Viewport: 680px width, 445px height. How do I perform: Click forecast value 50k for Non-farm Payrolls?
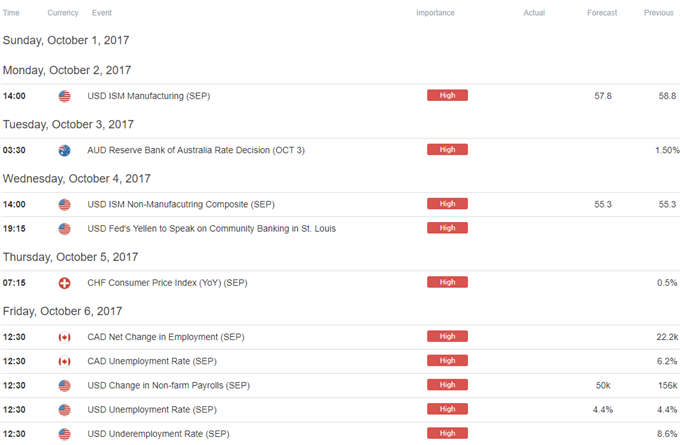pyautogui.click(x=603, y=386)
